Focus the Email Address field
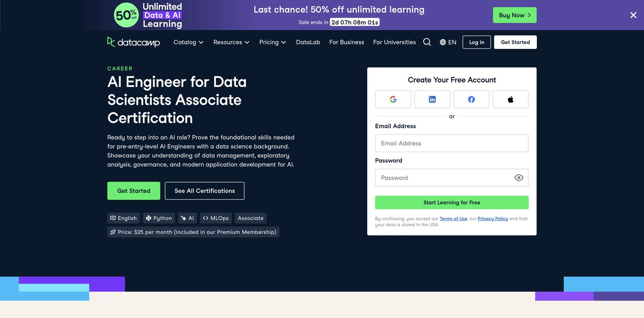644x318 pixels. tap(452, 143)
